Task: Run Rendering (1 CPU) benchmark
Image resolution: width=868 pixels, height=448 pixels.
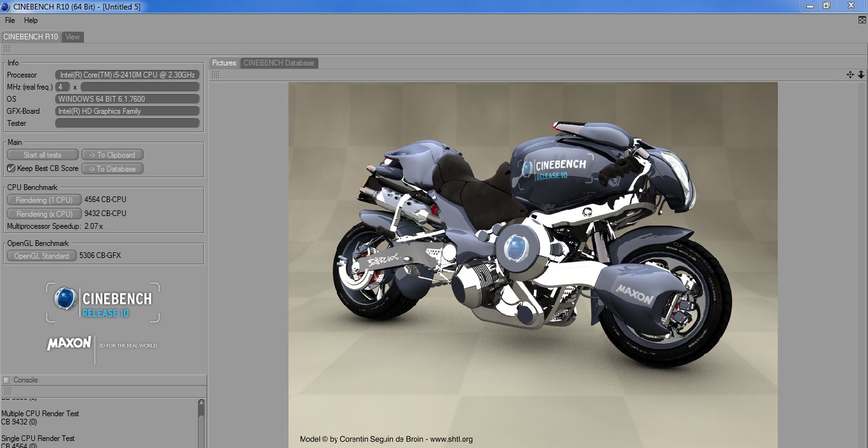Action: coord(44,200)
